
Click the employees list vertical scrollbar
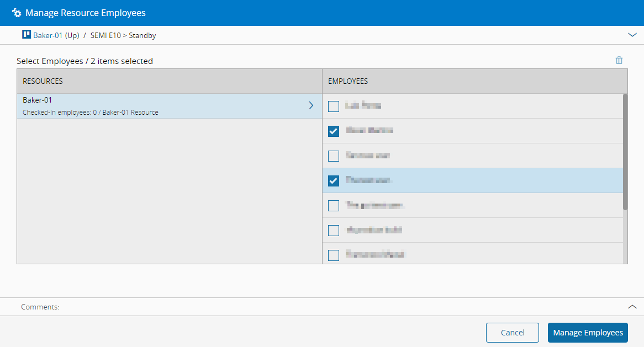(x=625, y=152)
